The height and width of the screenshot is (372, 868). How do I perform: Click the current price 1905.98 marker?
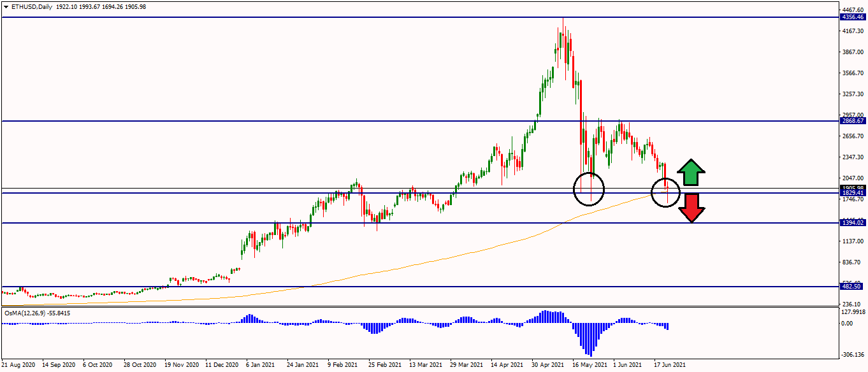point(852,188)
